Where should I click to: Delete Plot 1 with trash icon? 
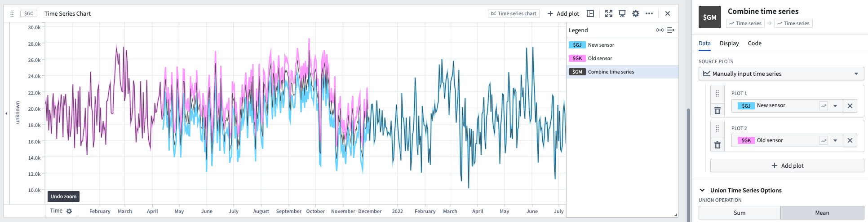click(x=717, y=110)
